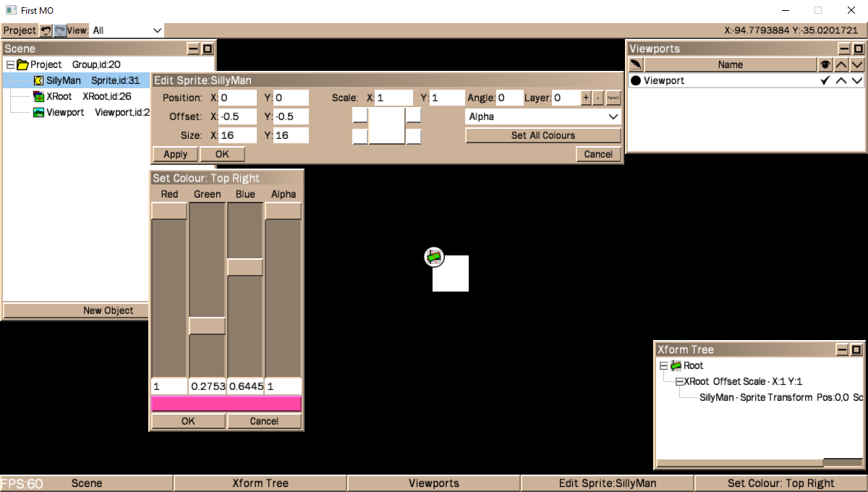Click the Green slider handle
Image resolution: width=868 pixels, height=492 pixels.
pos(207,326)
